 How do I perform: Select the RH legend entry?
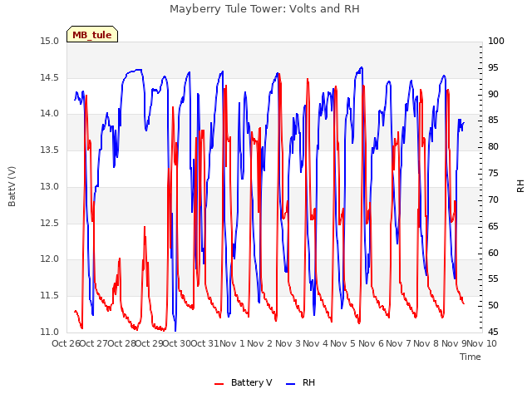coord(301,382)
